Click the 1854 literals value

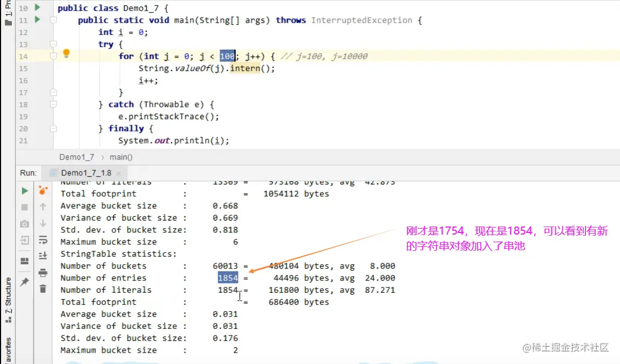click(x=228, y=290)
